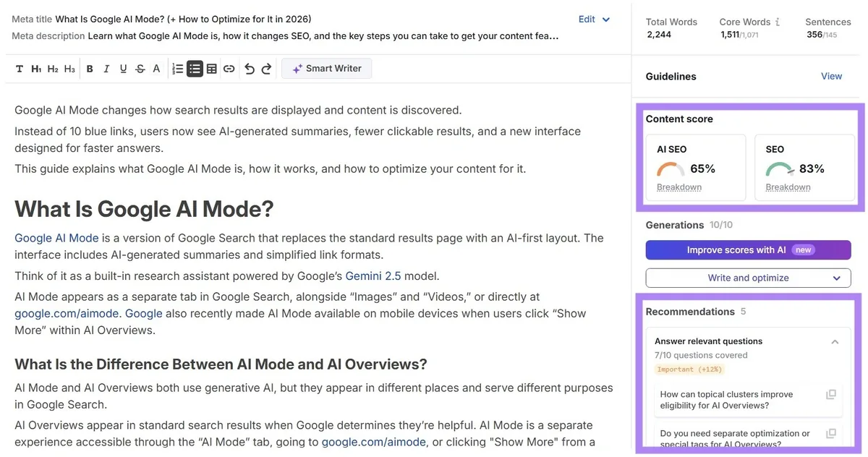
Task: Insert a table
Action: click(x=211, y=69)
